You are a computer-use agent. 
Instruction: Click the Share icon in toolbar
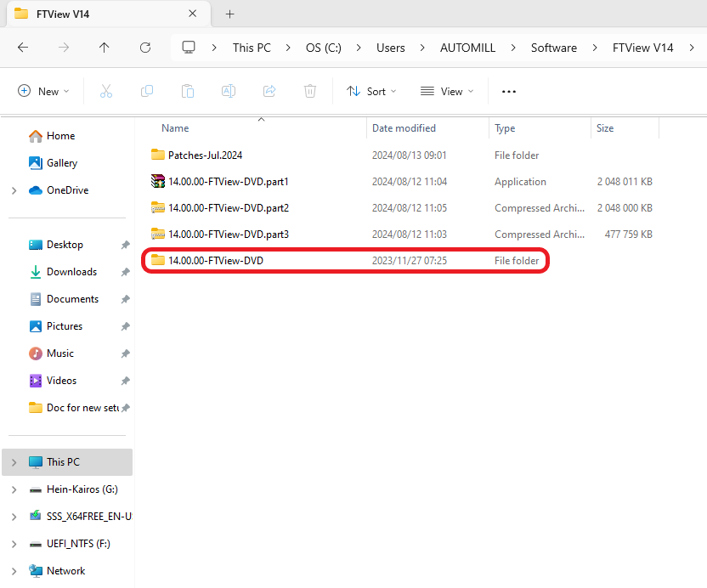(x=269, y=91)
